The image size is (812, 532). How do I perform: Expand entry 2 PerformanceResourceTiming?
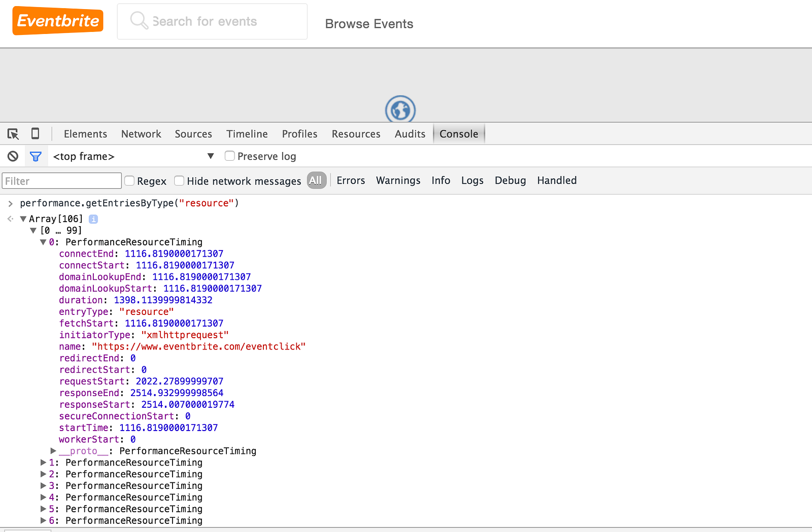44,474
